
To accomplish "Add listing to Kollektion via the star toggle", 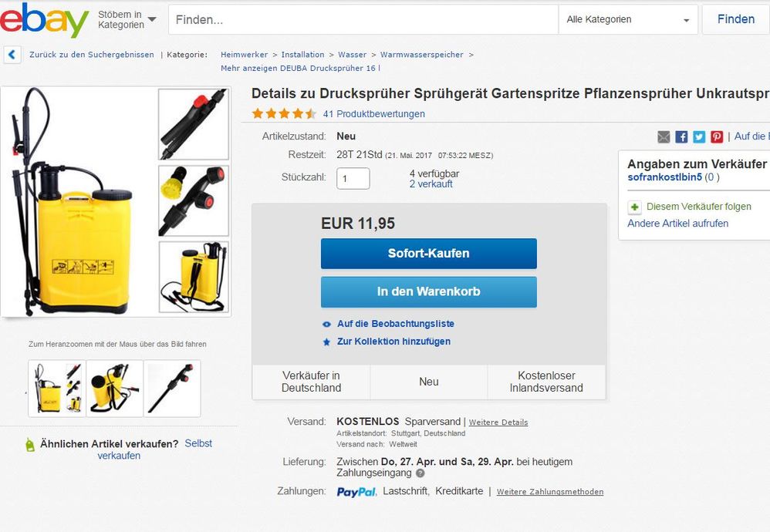I will pyautogui.click(x=327, y=342).
